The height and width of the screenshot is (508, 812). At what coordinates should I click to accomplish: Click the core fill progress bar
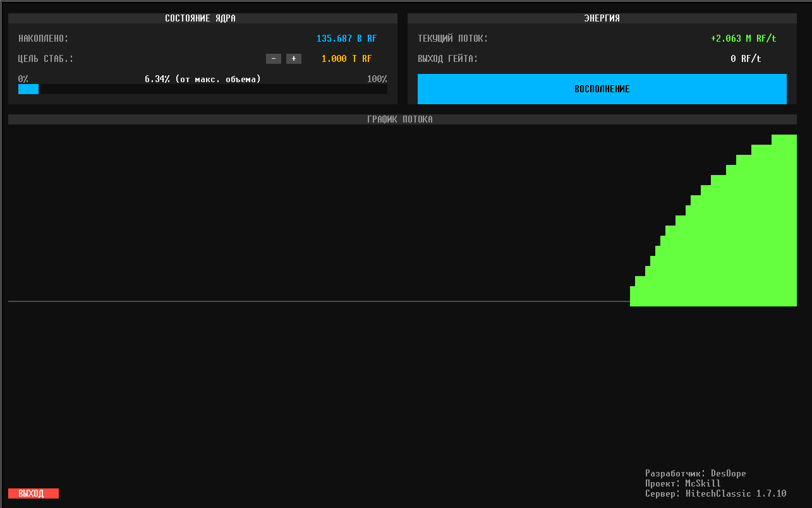point(203,89)
